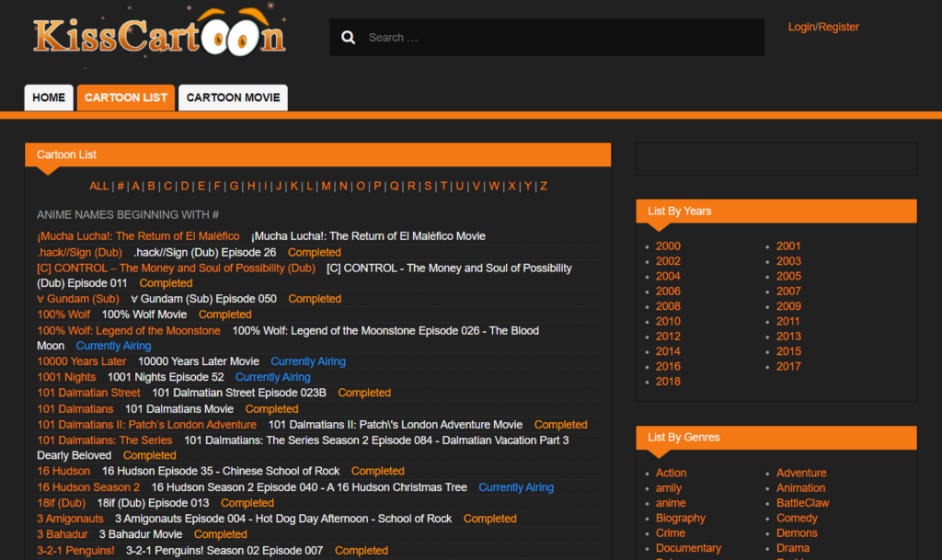
Task: Open the 16 Hudson Season 2 series link
Action: (x=88, y=487)
